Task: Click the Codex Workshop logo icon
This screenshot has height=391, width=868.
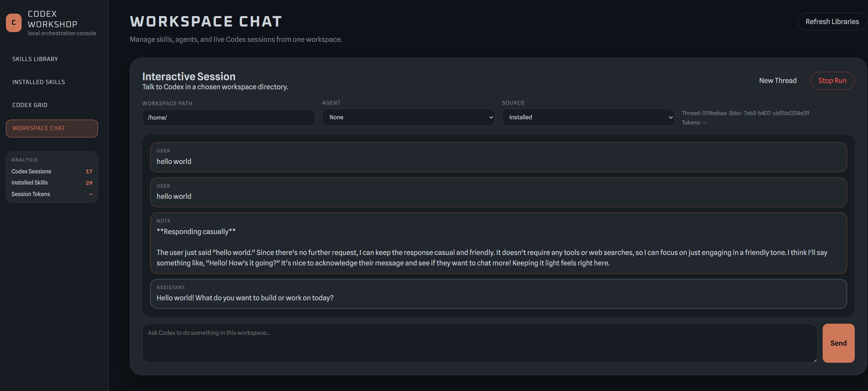Action: point(14,23)
